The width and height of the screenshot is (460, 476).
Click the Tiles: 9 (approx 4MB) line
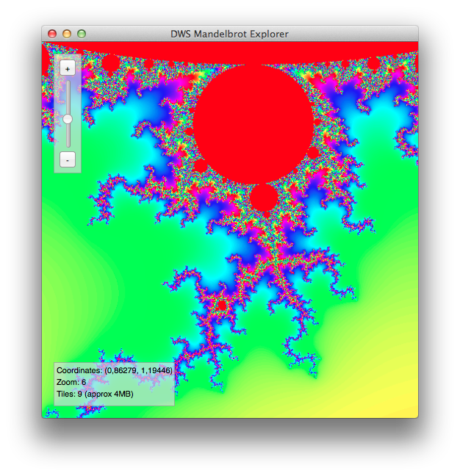click(x=95, y=394)
